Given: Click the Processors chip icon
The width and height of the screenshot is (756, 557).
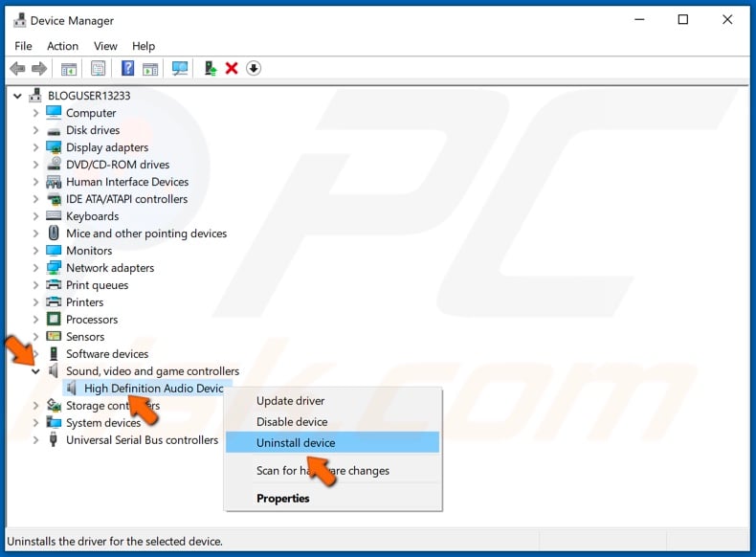Looking at the screenshot, I should pos(54,320).
